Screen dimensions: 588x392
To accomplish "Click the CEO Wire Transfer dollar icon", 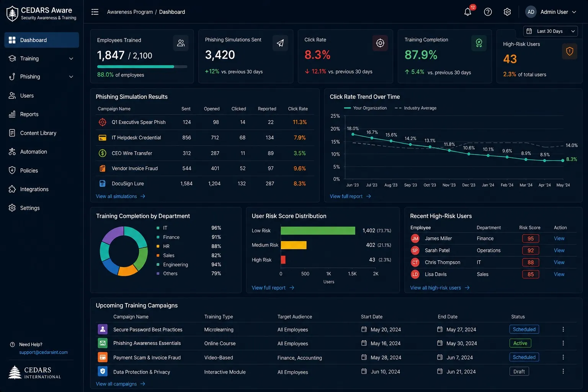I will (x=102, y=153).
